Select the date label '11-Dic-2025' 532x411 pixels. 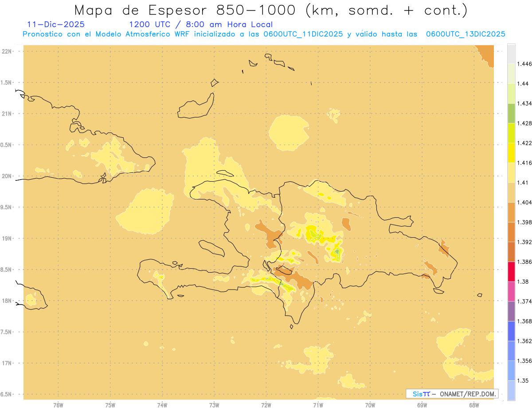click(56, 24)
